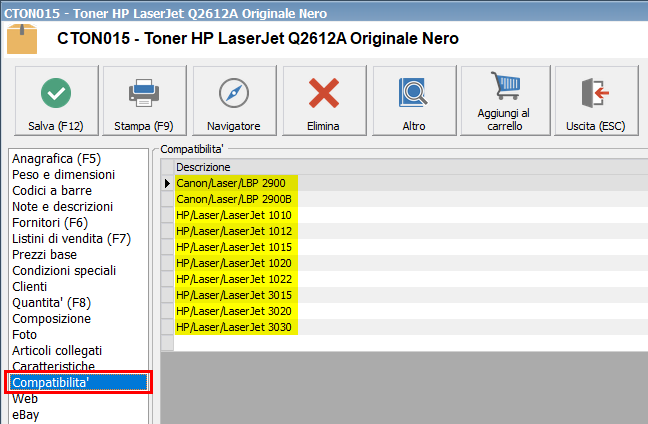
Task: Open the Anagrafica (F5) section
Action: coord(57,159)
